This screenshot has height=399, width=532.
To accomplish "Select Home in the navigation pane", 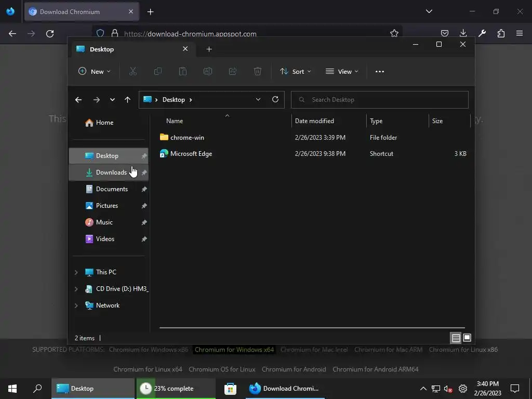I will tap(109, 123).
